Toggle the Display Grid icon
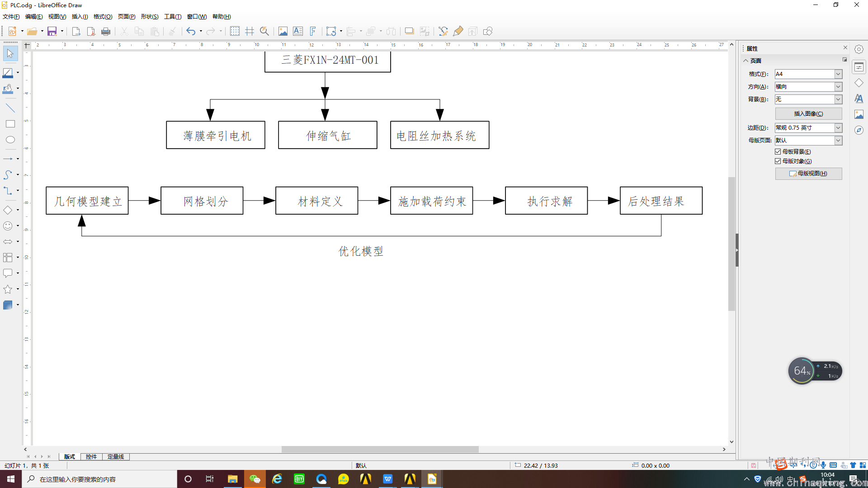 click(235, 31)
